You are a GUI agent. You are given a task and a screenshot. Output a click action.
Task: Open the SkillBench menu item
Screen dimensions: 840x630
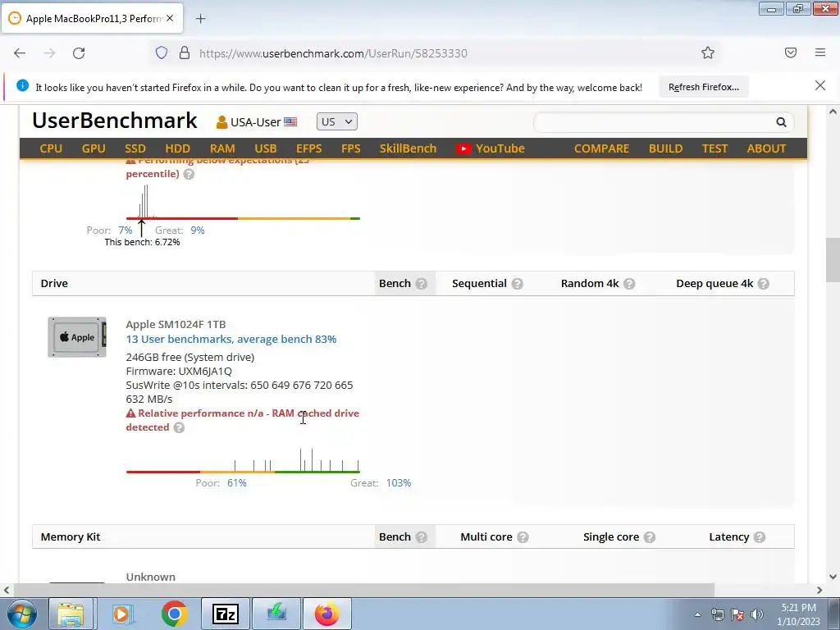(408, 148)
